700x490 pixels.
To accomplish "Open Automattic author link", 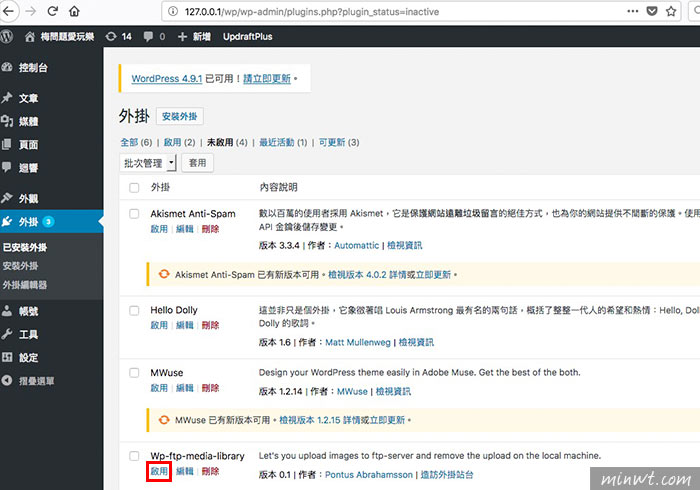I will click(356, 245).
